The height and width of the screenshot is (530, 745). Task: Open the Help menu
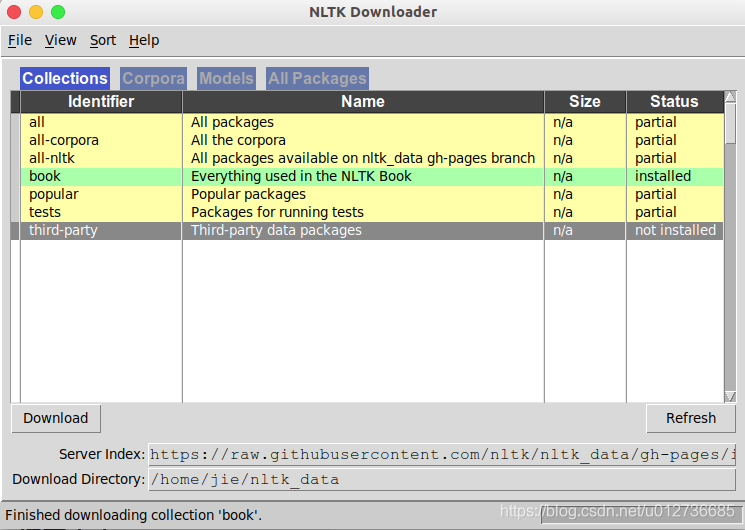coord(144,40)
